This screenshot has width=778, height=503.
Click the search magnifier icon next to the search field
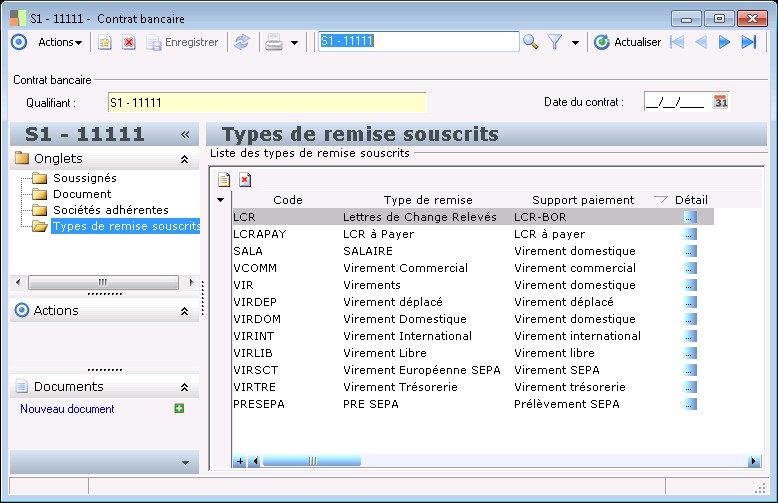coord(530,42)
